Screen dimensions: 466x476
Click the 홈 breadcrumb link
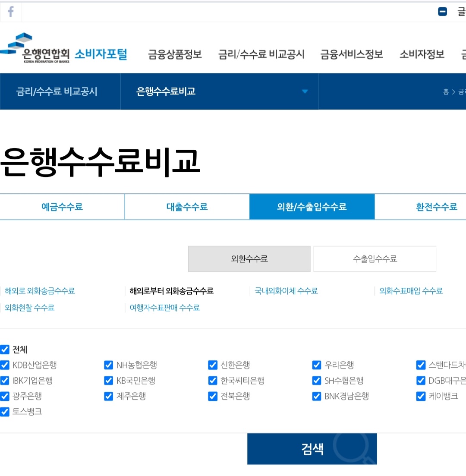(446, 91)
